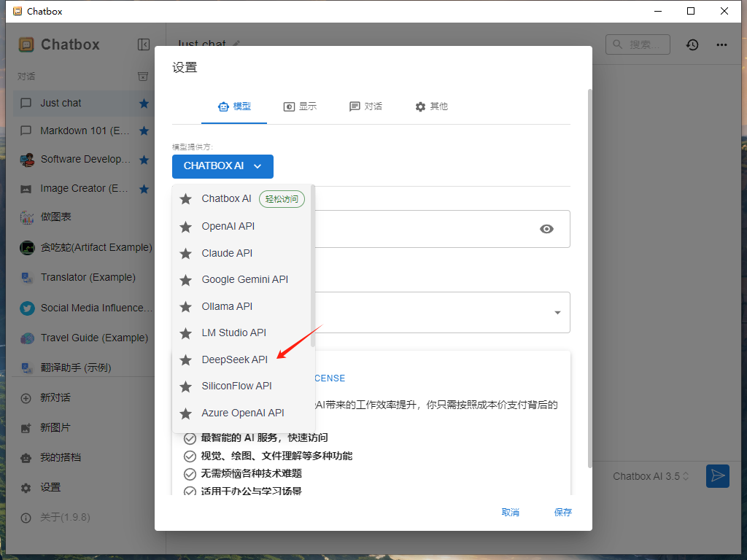Open the Chatbox AI 3.5 model selector
This screenshot has height=560, width=747.
click(650, 476)
